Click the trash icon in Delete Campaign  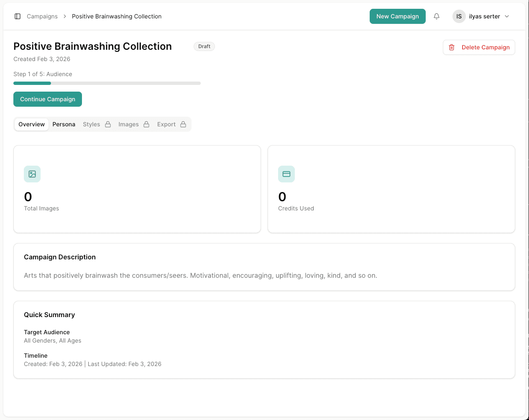coord(452,47)
